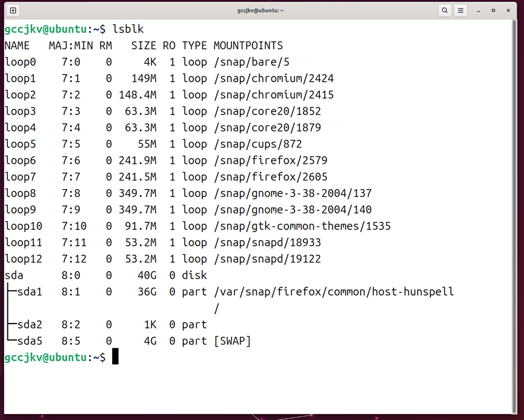Click the /snap/firefox/2579 mount path
Image resolution: width=524 pixels, height=420 pixels.
pyautogui.click(x=271, y=160)
